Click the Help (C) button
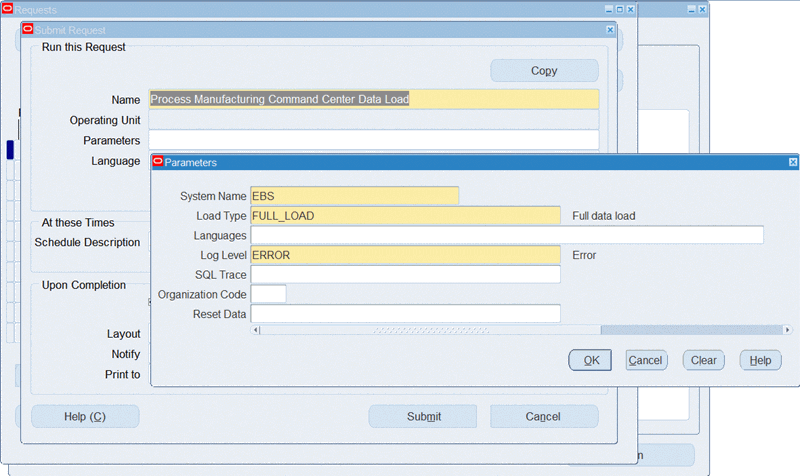Image resolution: width=800 pixels, height=476 pixels. (x=85, y=416)
